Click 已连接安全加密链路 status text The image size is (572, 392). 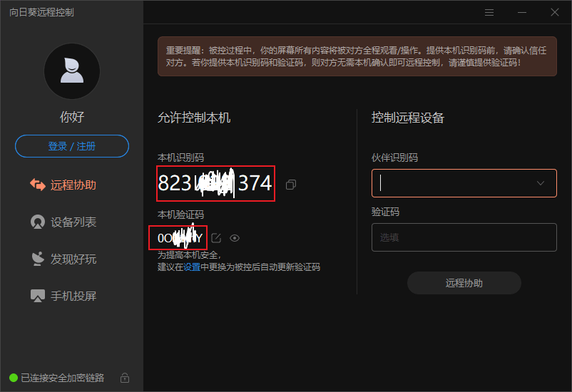click(x=62, y=378)
